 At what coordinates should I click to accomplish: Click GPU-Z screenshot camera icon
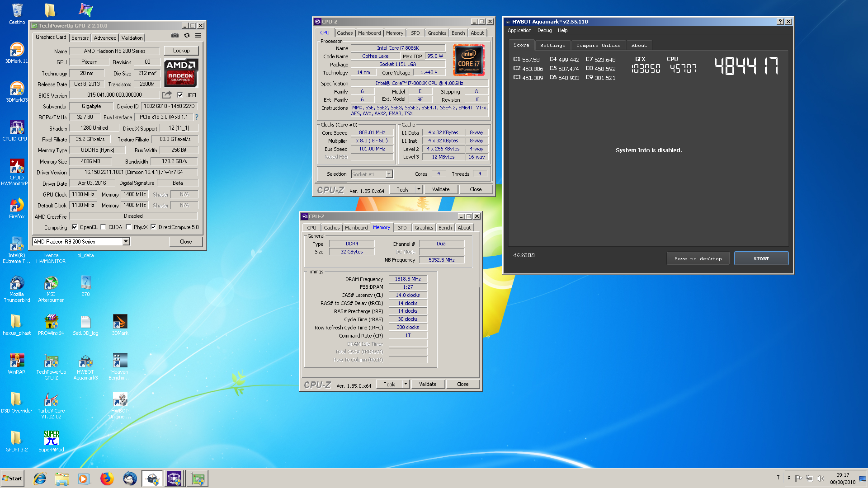(x=175, y=35)
